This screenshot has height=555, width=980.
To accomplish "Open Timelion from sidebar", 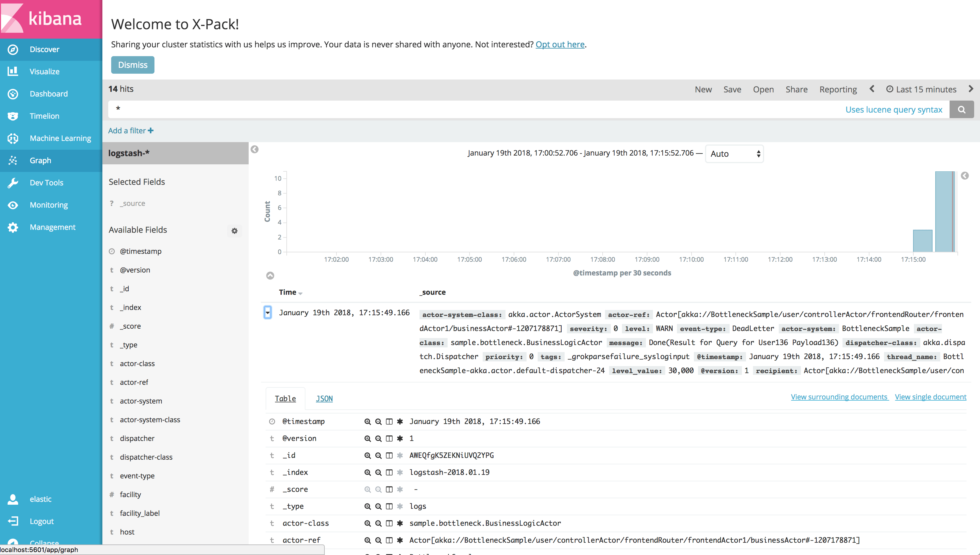I will coord(51,116).
